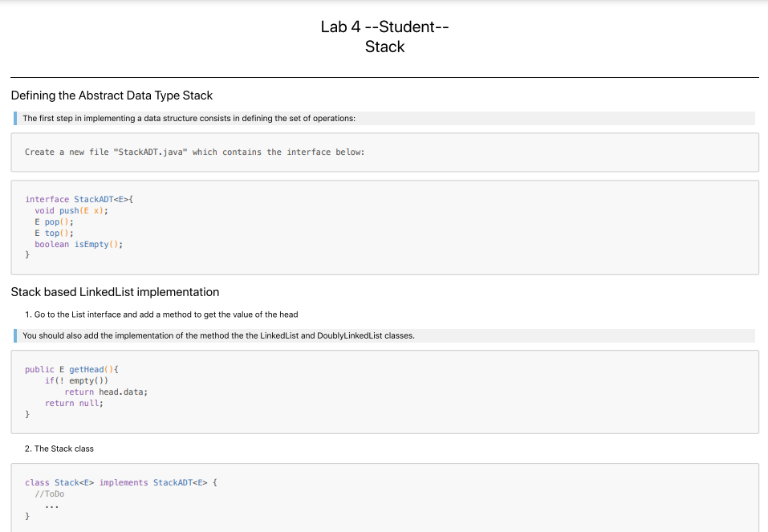Screen dimensions: 768x532
Task: Click the "Stack based LinkedList implementation" heading
Action: click(x=114, y=291)
